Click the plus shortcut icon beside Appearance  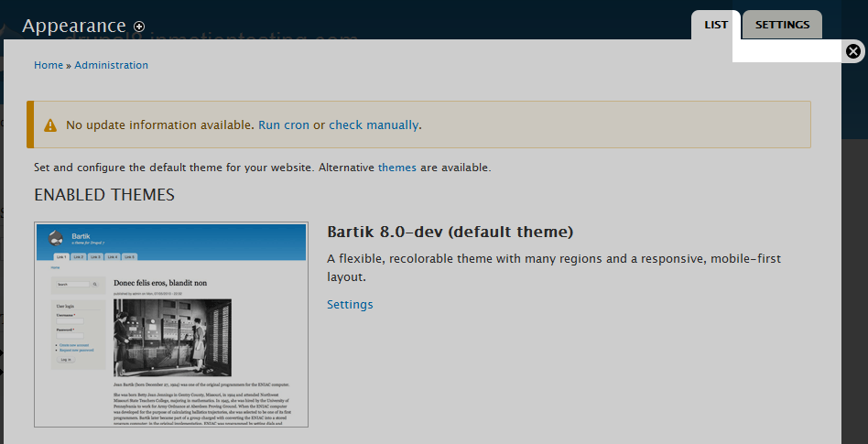[139, 26]
